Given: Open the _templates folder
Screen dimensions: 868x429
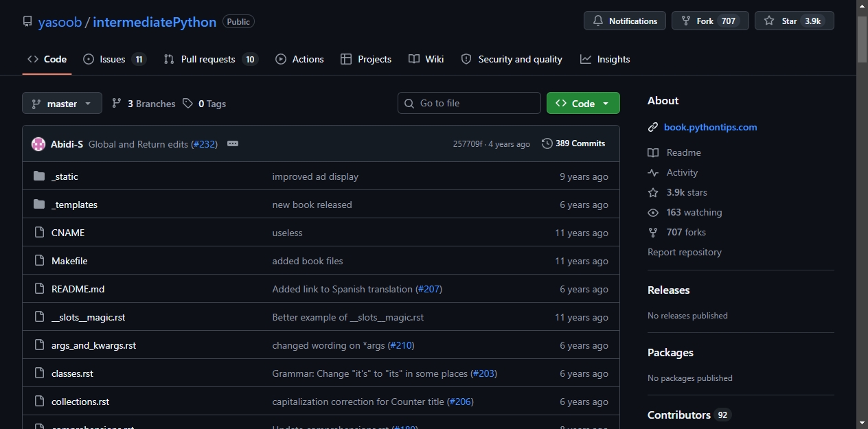Looking at the screenshot, I should coord(74,205).
